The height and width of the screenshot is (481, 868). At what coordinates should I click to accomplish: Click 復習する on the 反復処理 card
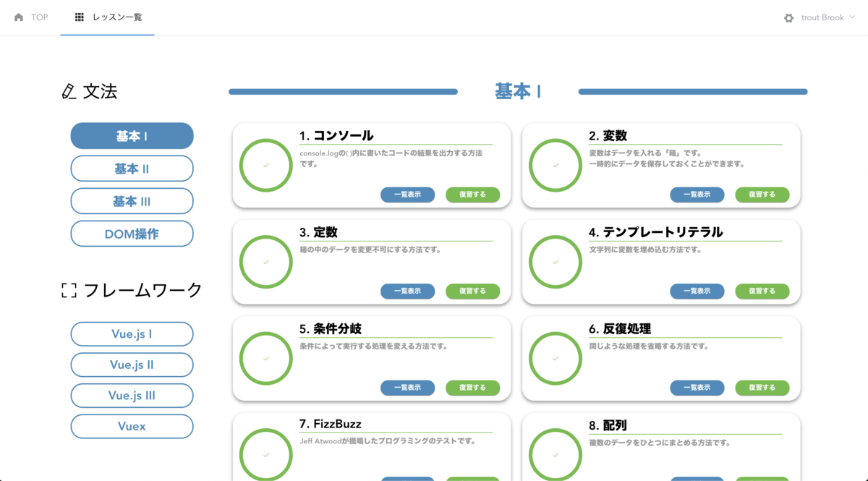[762, 388]
